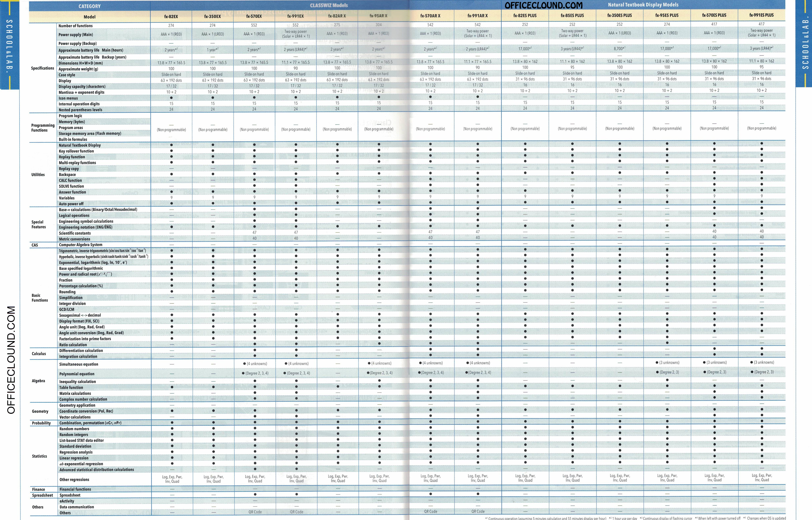The height and width of the screenshot is (520, 812).
Task: Click the fx-991ES PLUS column header
Action: (761, 15)
